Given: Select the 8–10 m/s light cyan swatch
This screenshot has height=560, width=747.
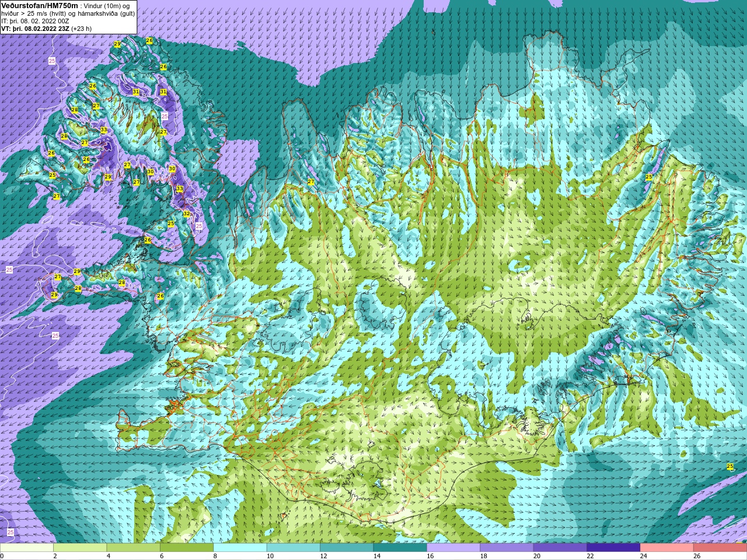Looking at the screenshot, I should [240, 548].
